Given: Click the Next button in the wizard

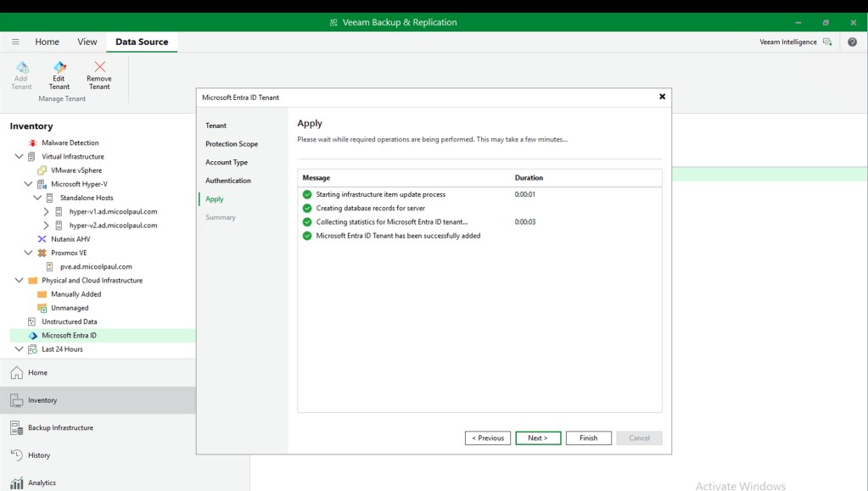Looking at the screenshot, I should pos(538,438).
